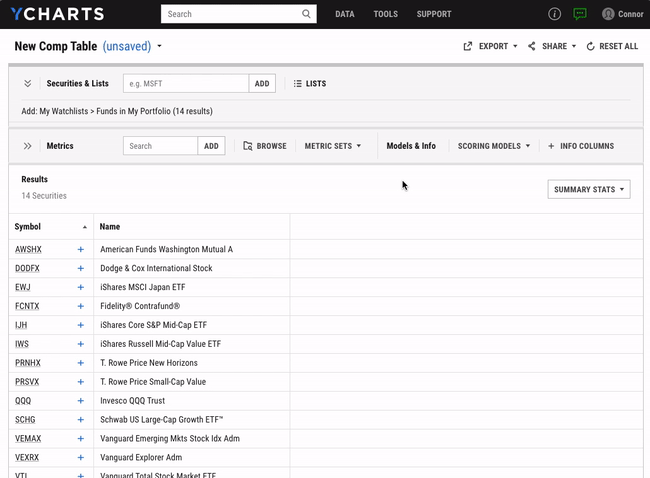Open the Metric Sets dropdown
Image resolution: width=650 pixels, height=478 pixels.
(332, 146)
